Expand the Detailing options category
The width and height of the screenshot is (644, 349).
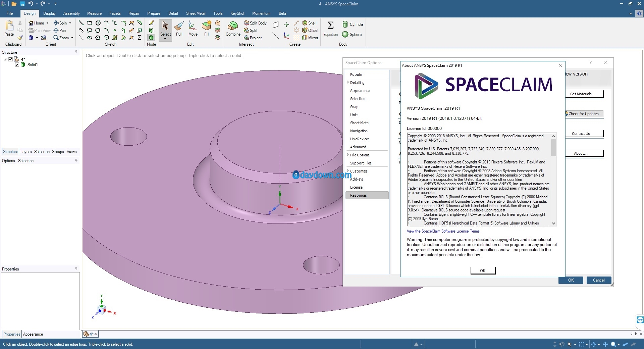click(x=348, y=82)
